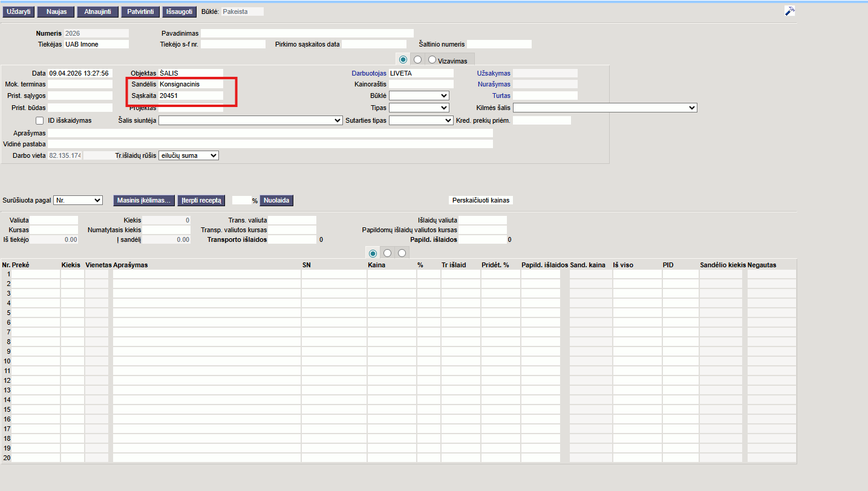The height and width of the screenshot is (491, 868).
Task: Select the Vizavimas radio option
Action: pos(432,60)
